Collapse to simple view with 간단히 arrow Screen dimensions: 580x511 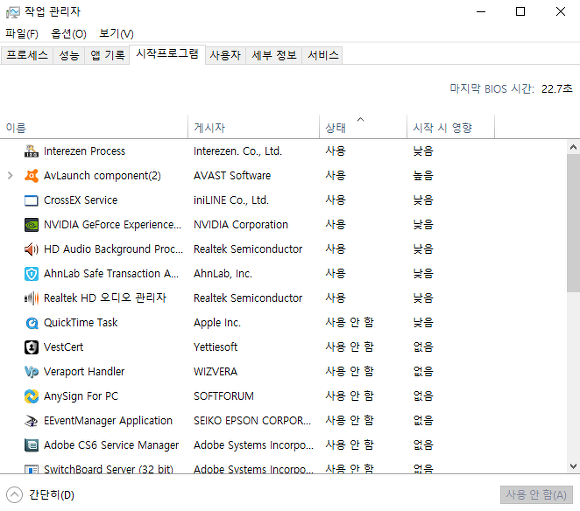[14, 495]
